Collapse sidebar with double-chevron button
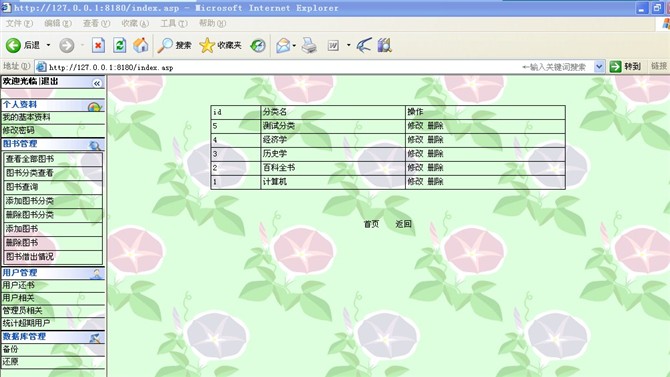This screenshot has height=377, width=670. click(x=97, y=83)
